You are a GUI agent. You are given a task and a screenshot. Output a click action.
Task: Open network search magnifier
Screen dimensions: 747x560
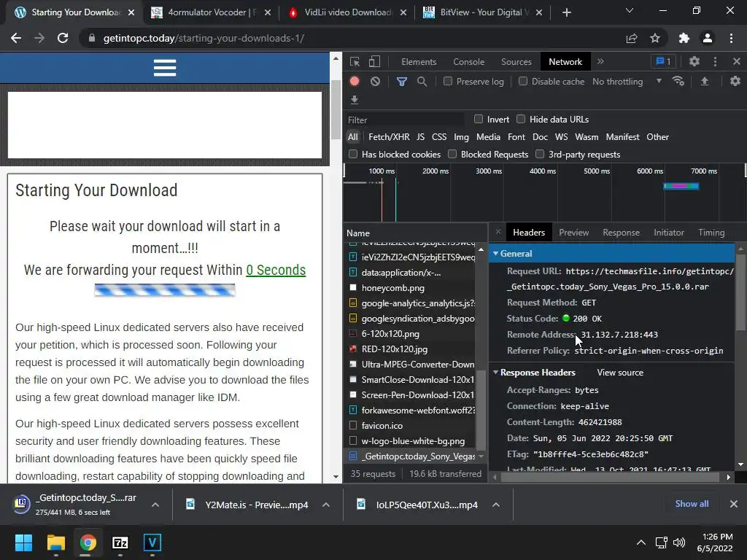tap(422, 82)
